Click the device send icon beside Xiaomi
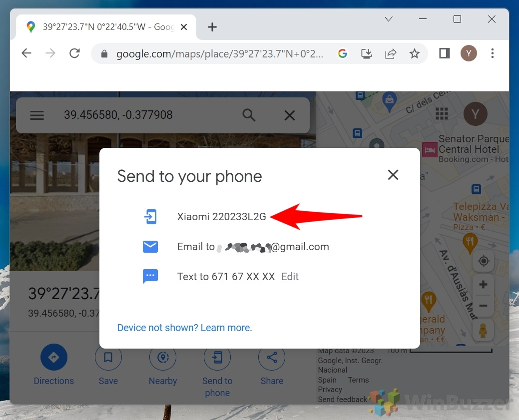 coord(150,217)
